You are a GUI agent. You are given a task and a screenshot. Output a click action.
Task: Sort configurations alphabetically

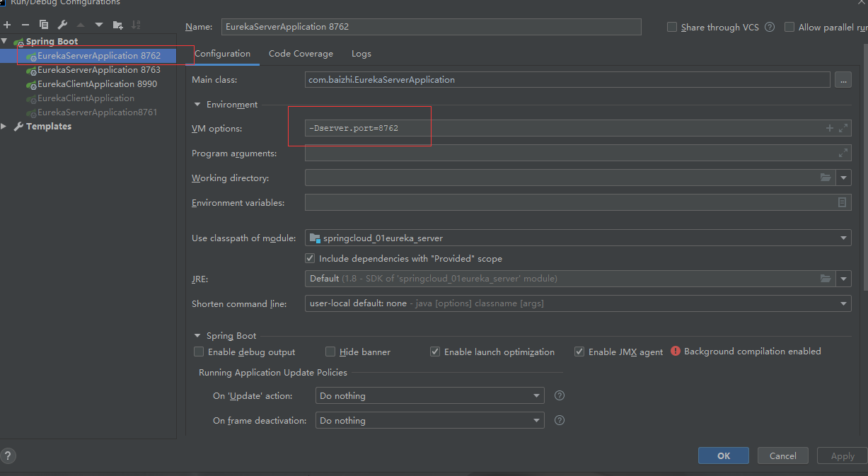coord(136,25)
